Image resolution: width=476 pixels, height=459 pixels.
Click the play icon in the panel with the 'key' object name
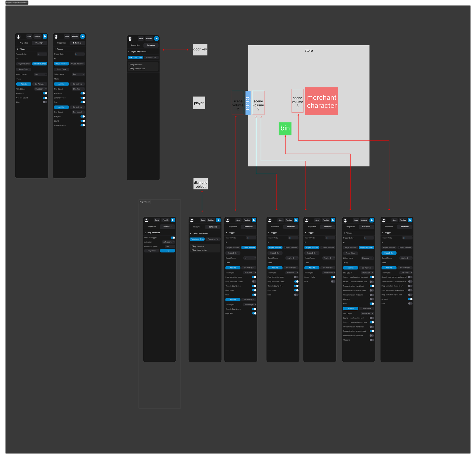[x=254, y=220]
